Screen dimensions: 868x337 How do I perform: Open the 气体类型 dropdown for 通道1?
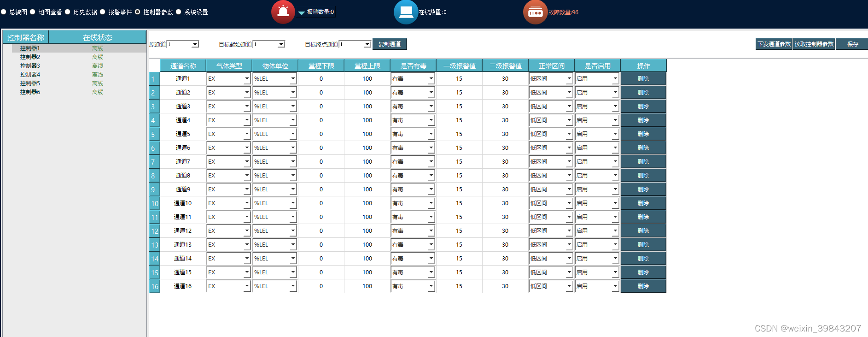click(x=228, y=79)
